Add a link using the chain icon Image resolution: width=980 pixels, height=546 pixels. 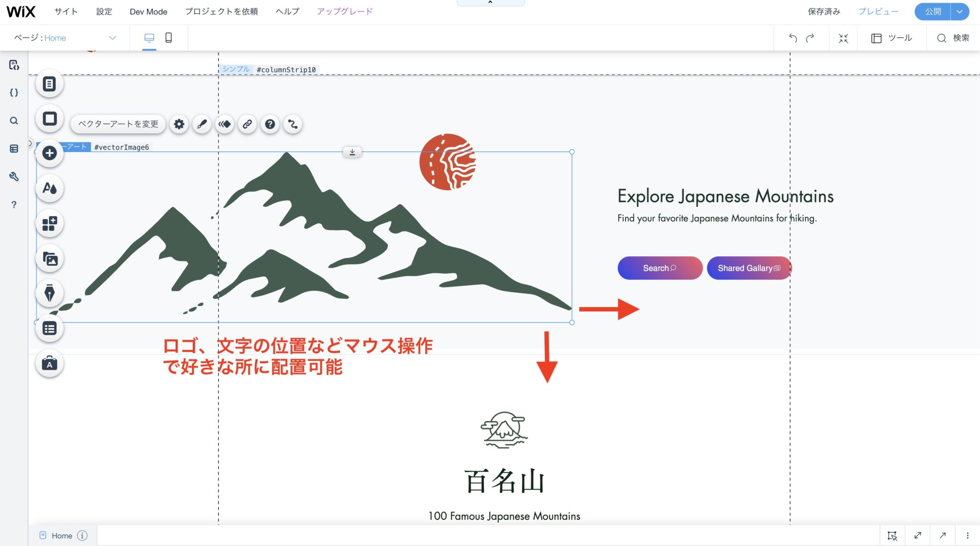247,124
